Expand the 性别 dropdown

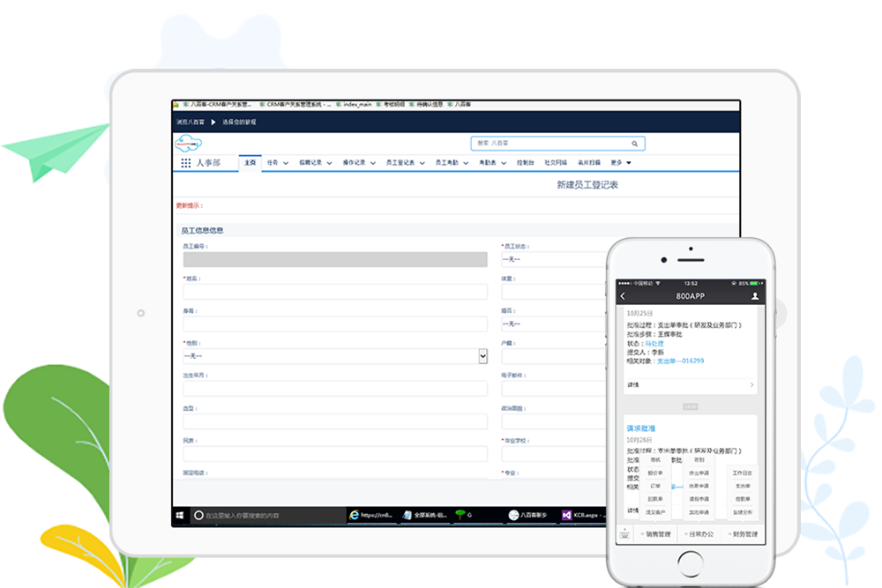(482, 355)
